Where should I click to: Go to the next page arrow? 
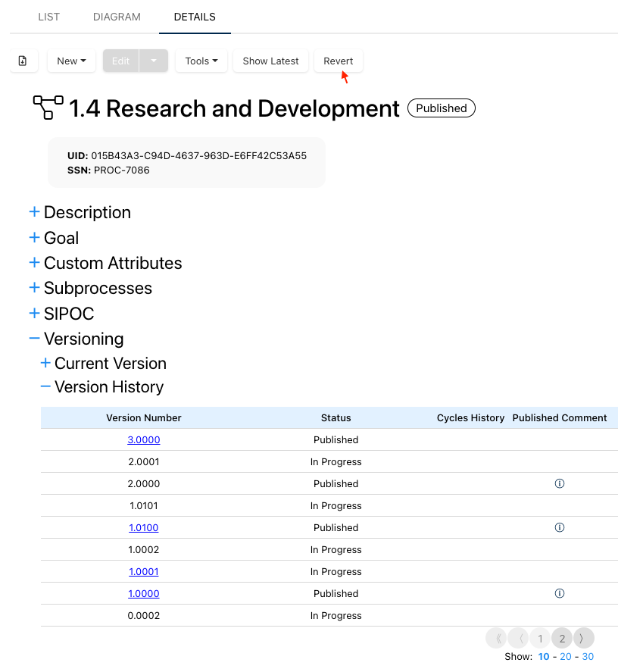[x=583, y=638]
